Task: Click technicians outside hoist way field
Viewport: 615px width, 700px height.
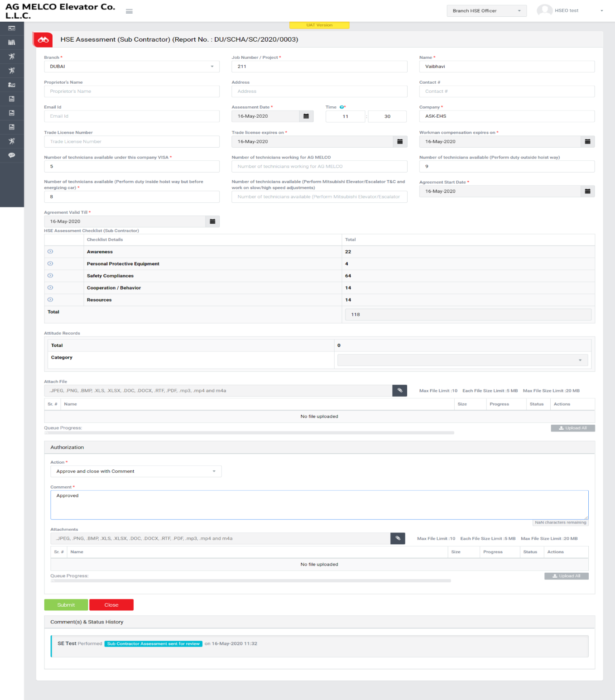Action: [x=507, y=167]
